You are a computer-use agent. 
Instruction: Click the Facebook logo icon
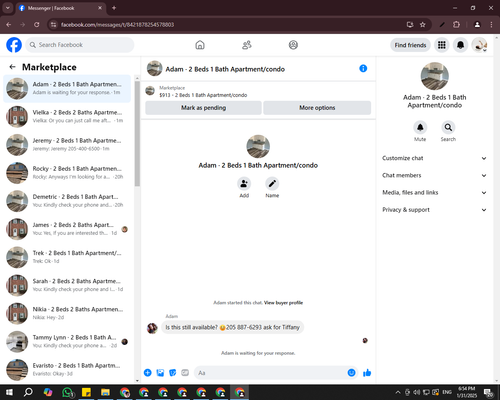14,45
